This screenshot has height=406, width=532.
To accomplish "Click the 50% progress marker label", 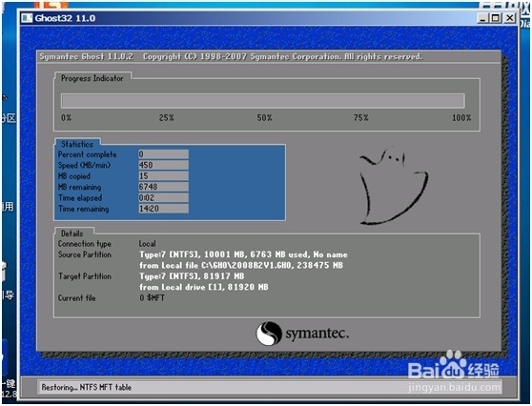I will 264,118.
